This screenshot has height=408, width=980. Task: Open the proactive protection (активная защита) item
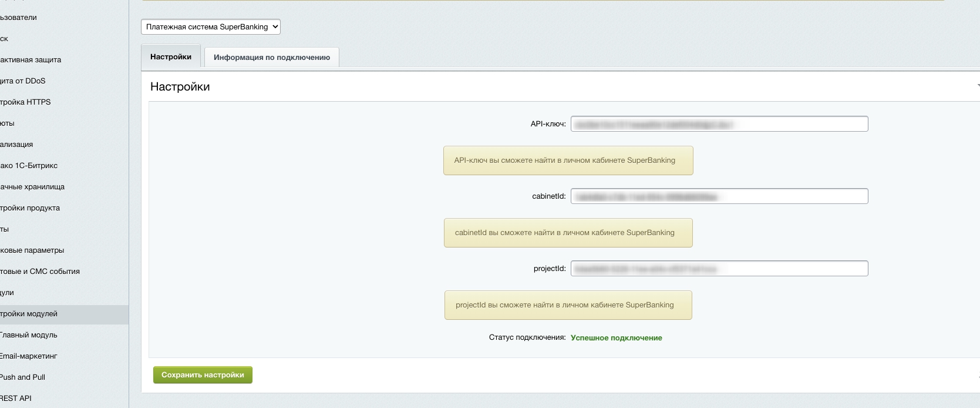[x=31, y=60]
